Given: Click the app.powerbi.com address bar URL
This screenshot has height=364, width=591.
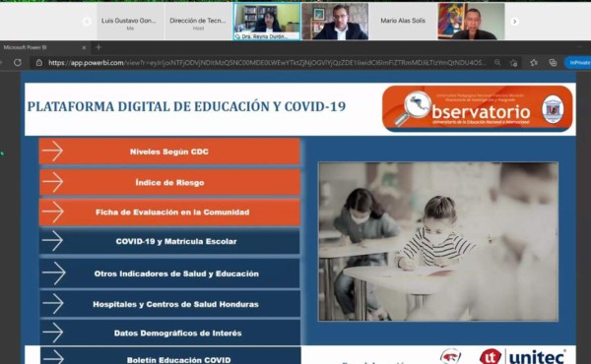Looking at the screenshot, I should [267, 63].
